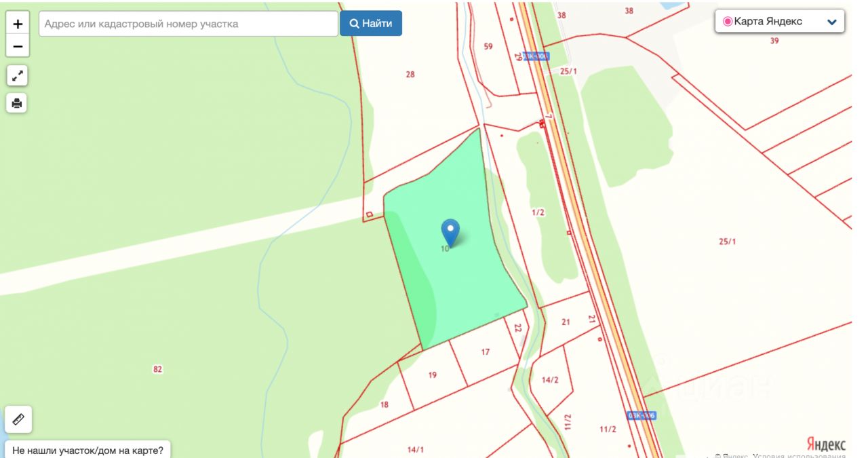
Task: Toggle fullscreen map view icon
Action: (x=18, y=75)
